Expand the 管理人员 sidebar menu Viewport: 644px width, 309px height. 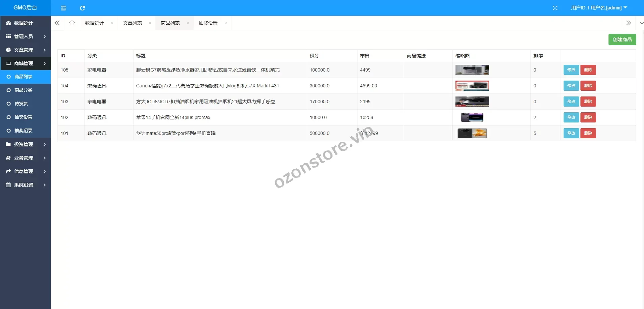click(25, 36)
